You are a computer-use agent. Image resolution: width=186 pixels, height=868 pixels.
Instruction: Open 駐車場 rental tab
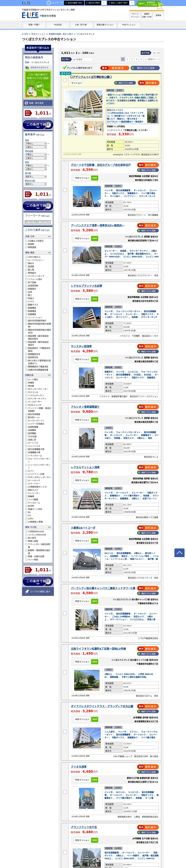pos(158,15)
